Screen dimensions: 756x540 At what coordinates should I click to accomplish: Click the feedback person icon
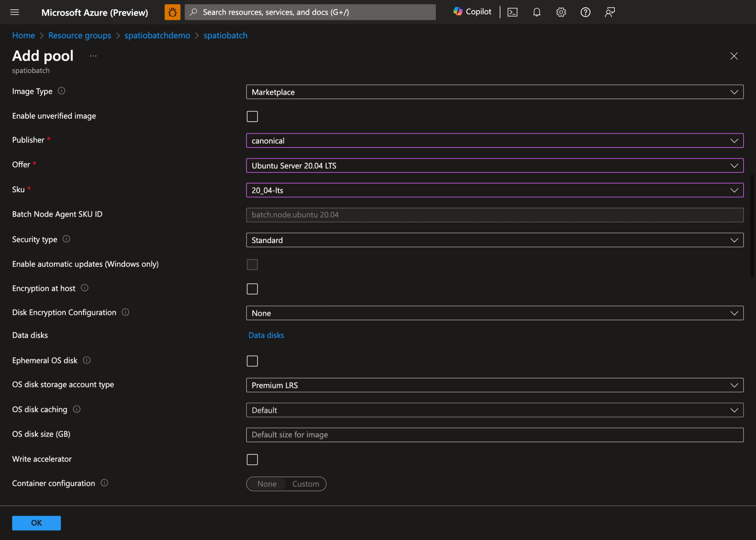[x=609, y=12]
